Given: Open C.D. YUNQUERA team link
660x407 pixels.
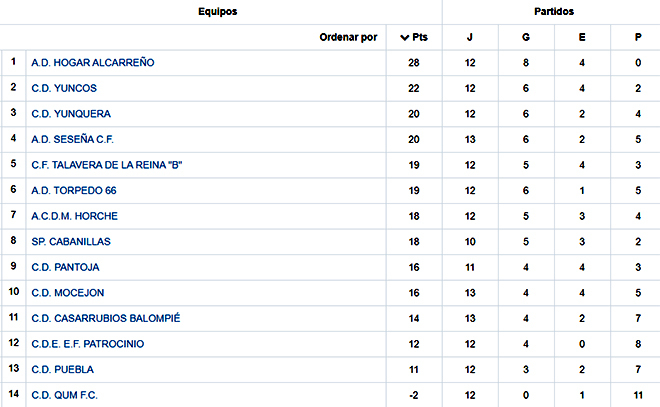Looking at the screenshot, I should pos(71,114).
